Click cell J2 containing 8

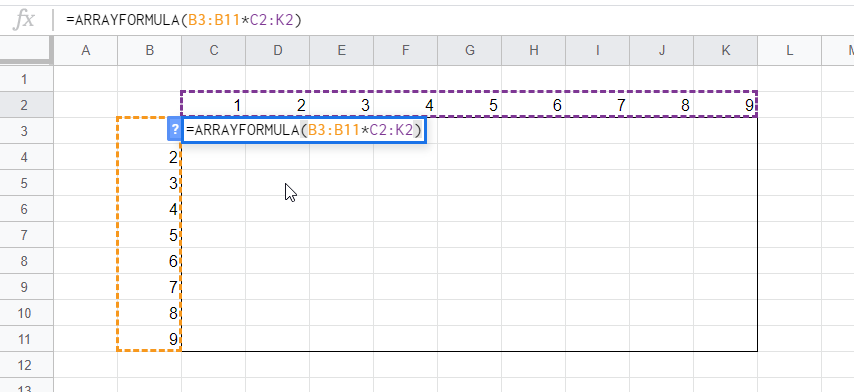tap(662, 105)
